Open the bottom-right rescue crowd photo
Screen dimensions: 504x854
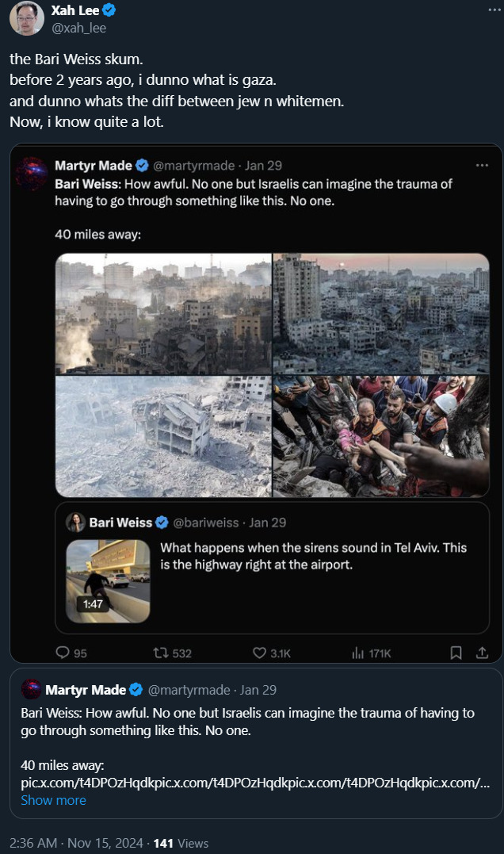pos(381,436)
